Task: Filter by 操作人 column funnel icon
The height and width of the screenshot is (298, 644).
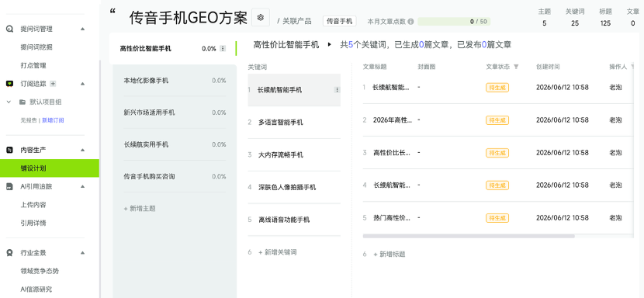Action: 632,67
